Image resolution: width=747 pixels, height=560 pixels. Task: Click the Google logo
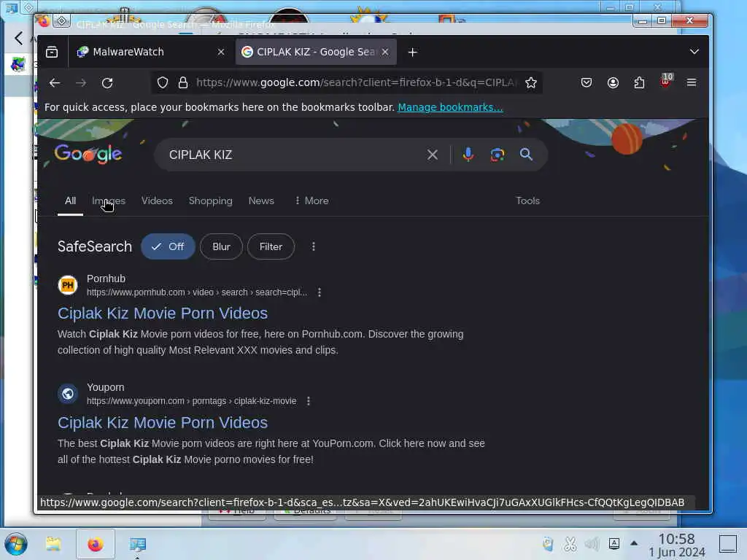88,154
